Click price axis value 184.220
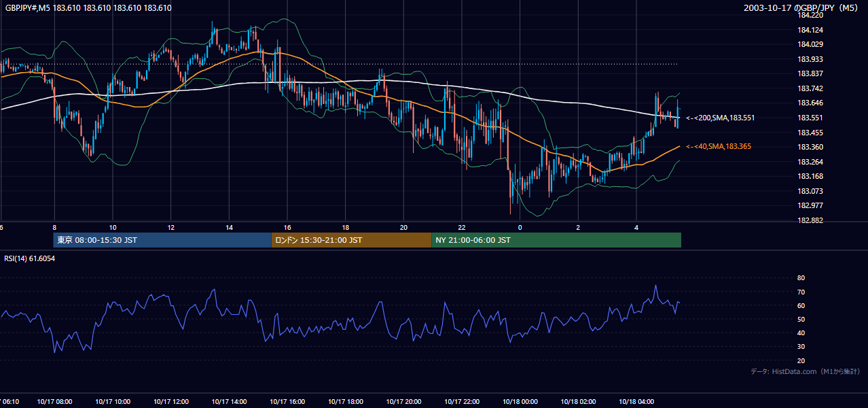This screenshot has width=868, height=408. 810,15
